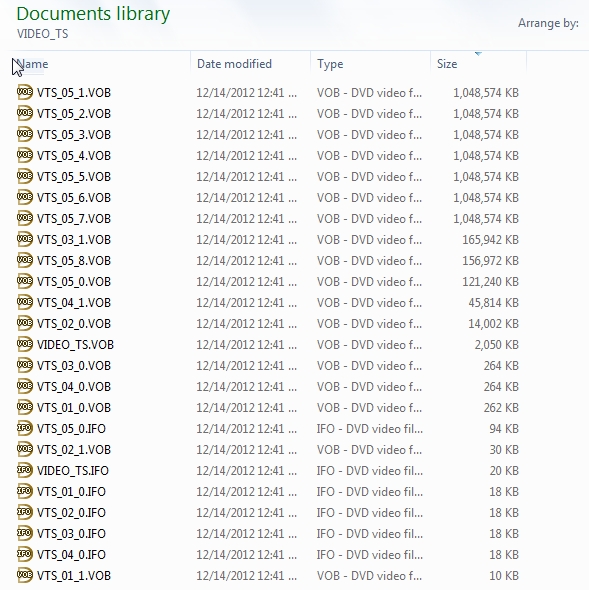Select the VTS_05_1.VOB file icon

pyautogui.click(x=25, y=92)
